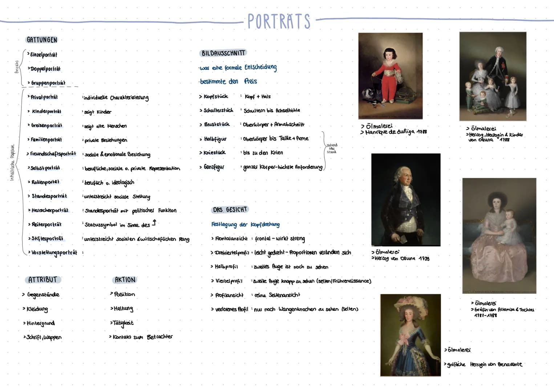This screenshot has width=554, height=392.
Task: Select the BILDAUSSCHNITT heading
Action: [x=223, y=53]
